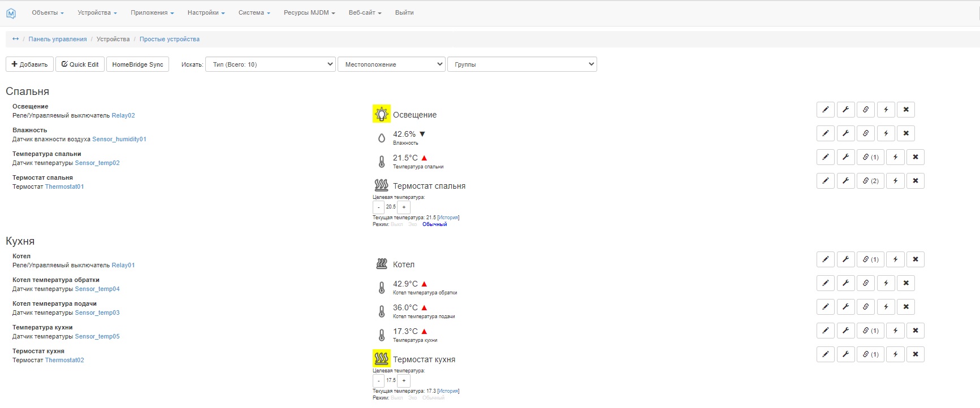Click wrench icon for Термостат кухня
Screen dimensions: 980x408
(845, 354)
